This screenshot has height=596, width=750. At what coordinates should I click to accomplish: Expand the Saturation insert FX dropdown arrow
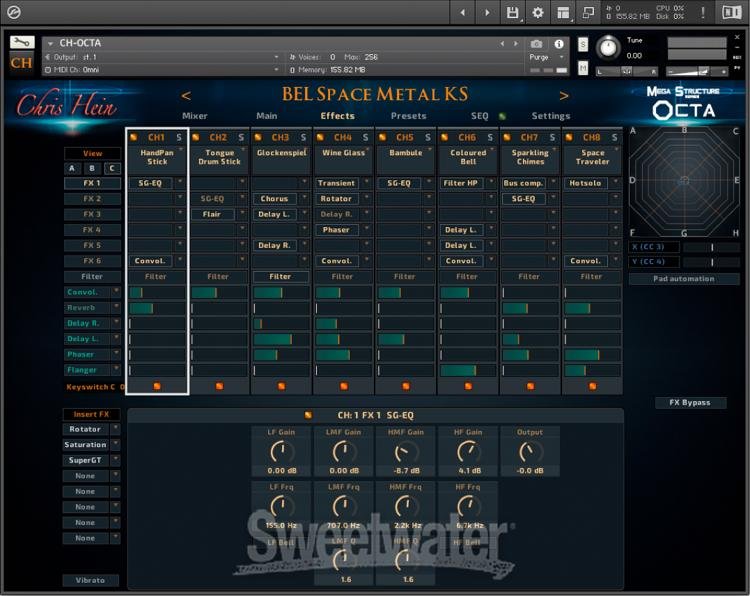click(x=115, y=445)
